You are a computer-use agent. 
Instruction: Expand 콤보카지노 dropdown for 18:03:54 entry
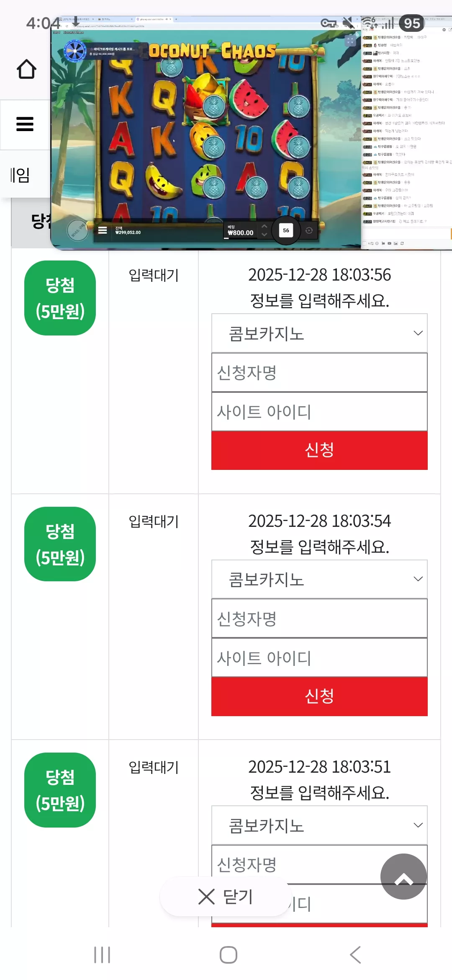[x=319, y=579]
